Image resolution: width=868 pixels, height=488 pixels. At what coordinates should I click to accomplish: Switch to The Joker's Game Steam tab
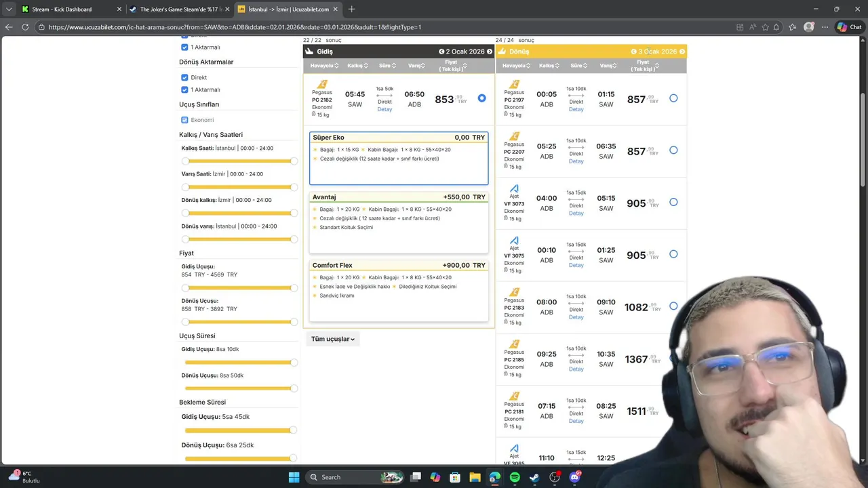[x=179, y=9]
